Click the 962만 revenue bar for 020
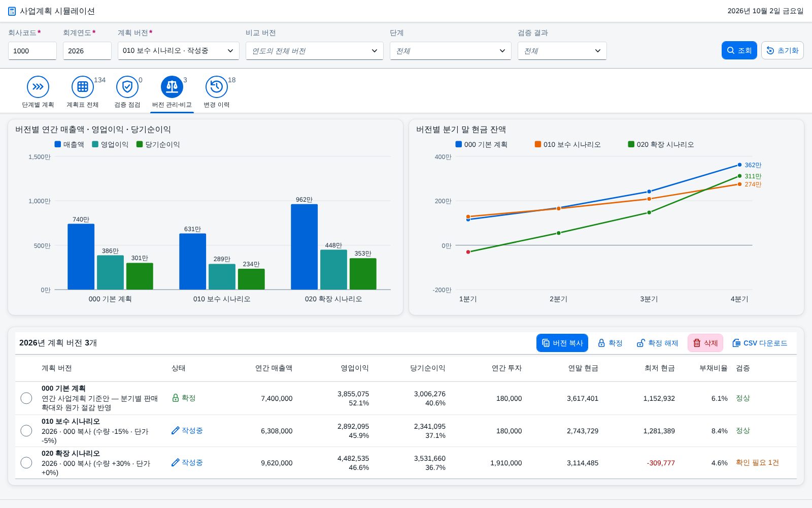Screen dimensions: 812x508 (x=304, y=247)
